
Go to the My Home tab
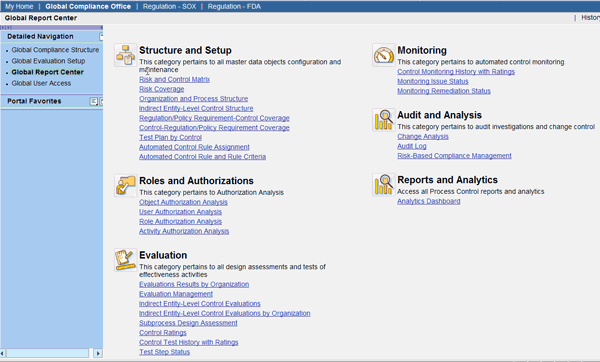click(19, 7)
